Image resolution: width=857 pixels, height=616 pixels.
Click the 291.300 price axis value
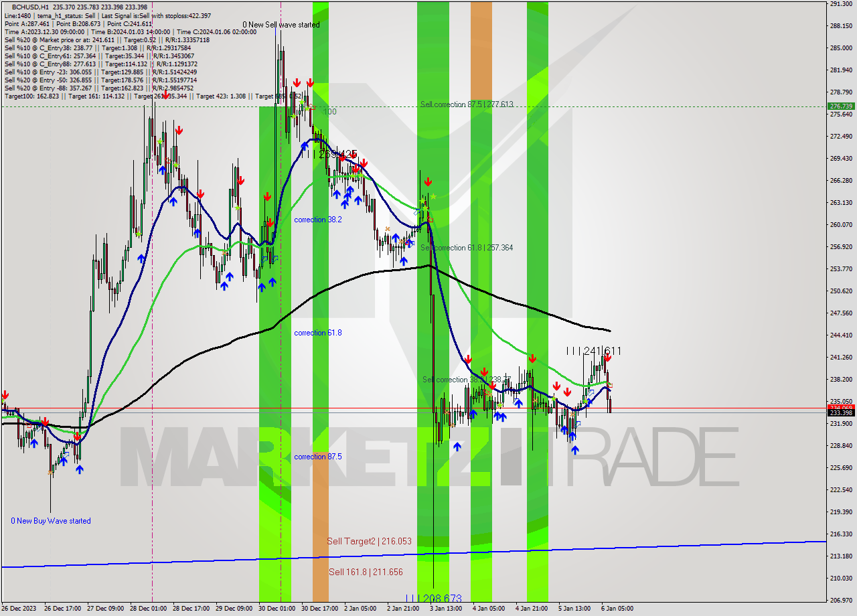pos(840,4)
